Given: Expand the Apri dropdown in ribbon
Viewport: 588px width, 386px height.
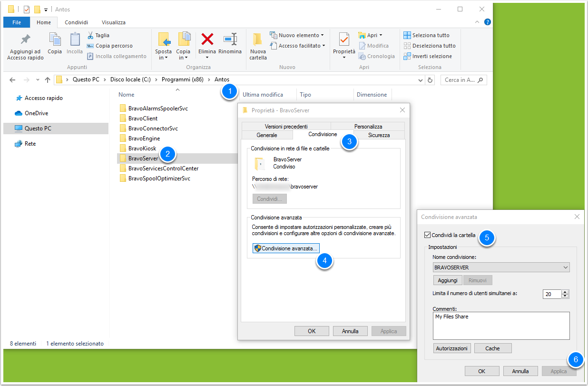Looking at the screenshot, I should pos(371,35).
